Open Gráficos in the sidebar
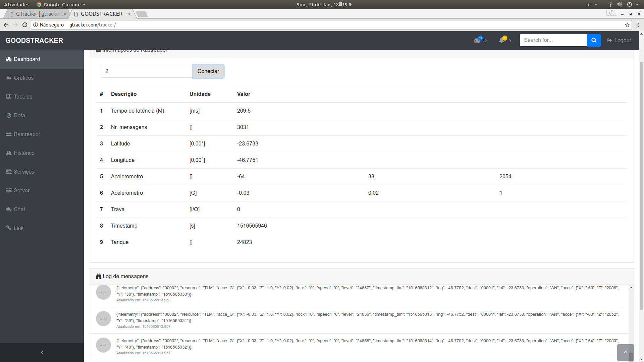The height and width of the screenshot is (362, 644). coord(42,78)
